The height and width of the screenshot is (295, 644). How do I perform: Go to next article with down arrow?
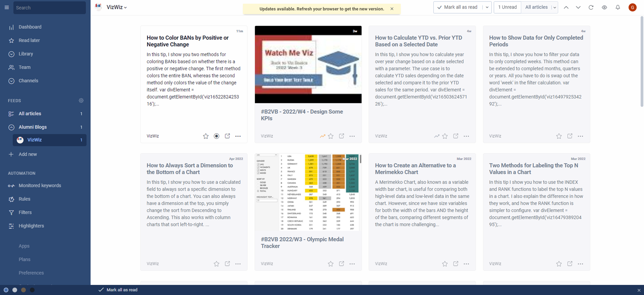tap(578, 7)
